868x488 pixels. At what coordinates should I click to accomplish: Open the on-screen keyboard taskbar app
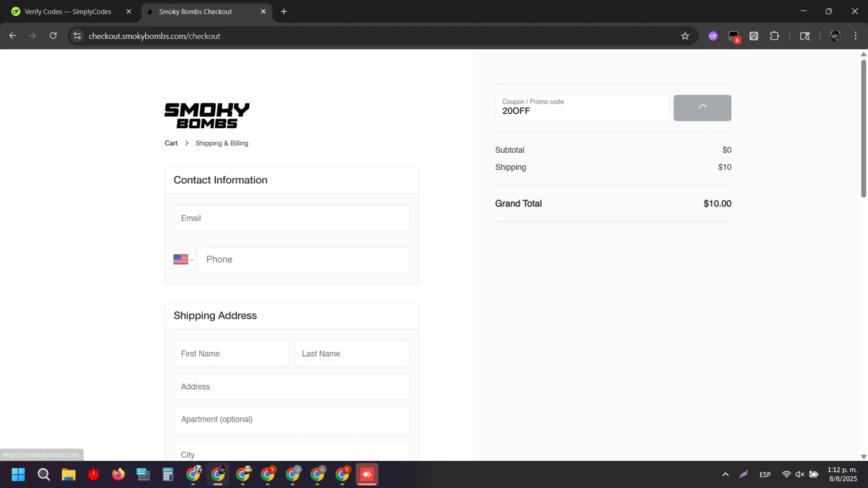[x=143, y=475]
